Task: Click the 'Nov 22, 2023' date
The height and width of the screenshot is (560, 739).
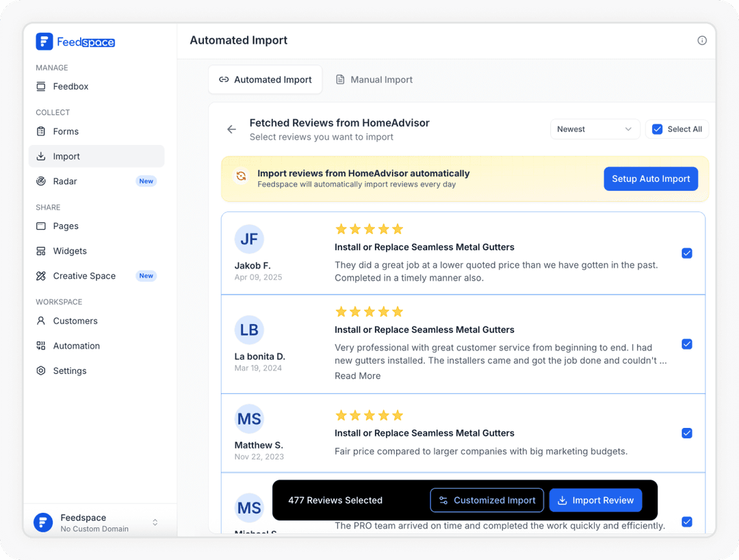Action: pos(259,457)
